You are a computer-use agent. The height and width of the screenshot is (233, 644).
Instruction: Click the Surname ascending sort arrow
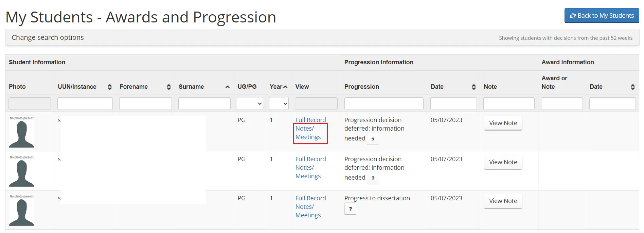(x=227, y=87)
